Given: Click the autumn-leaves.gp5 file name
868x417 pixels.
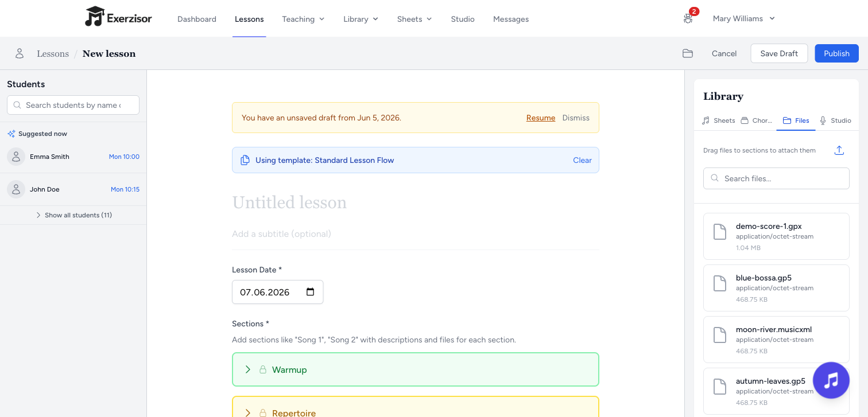Looking at the screenshot, I should [770, 381].
